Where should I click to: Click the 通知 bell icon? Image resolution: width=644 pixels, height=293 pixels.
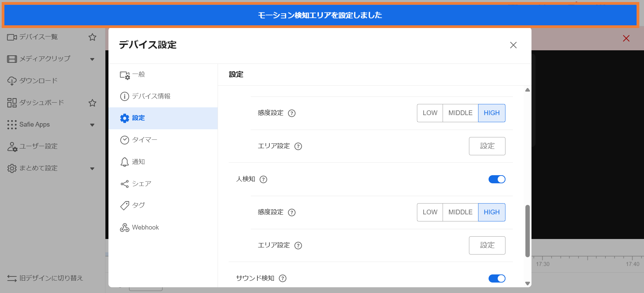[125, 162]
